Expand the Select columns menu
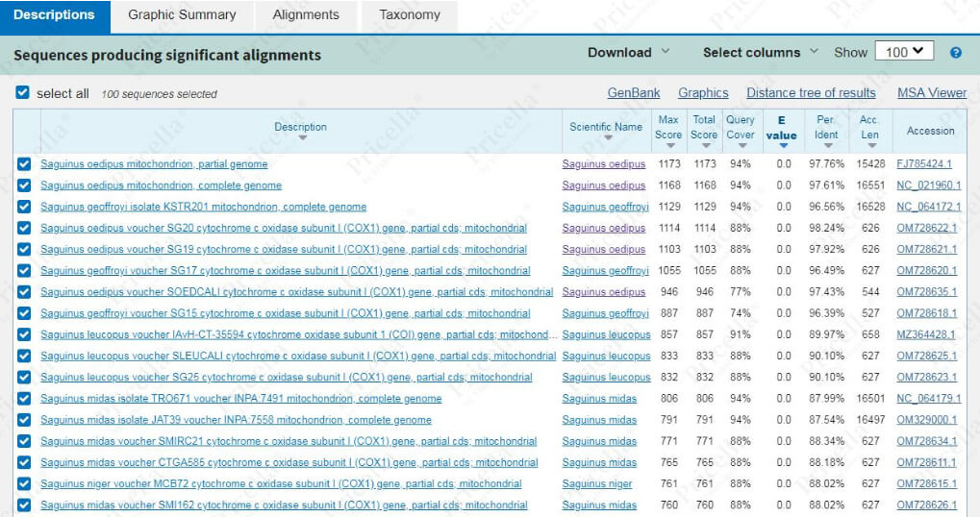 pyautogui.click(x=760, y=53)
